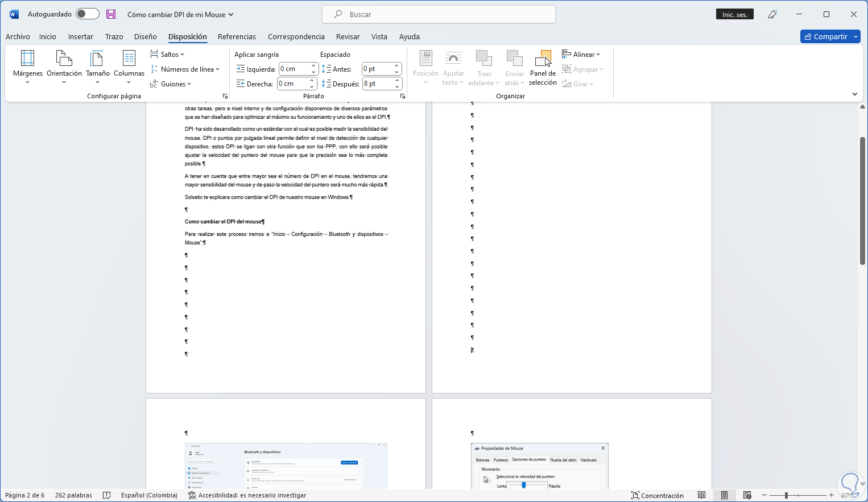The image size is (868, 502).
Task: Click the pen icon beside Inic. ses.
Action: point(772,14)
